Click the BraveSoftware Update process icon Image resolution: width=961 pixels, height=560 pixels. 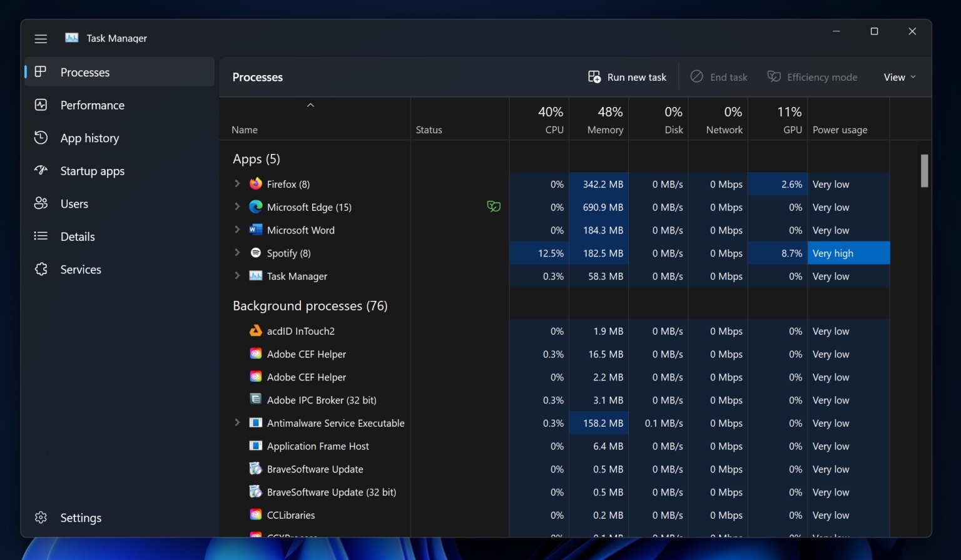(255, 469)
